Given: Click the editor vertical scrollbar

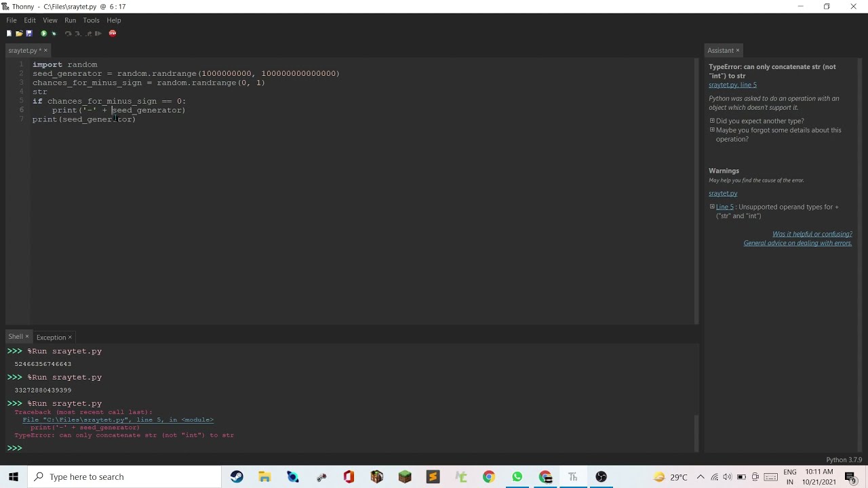Looking at the screenshot, I should [x=696, y=190].
